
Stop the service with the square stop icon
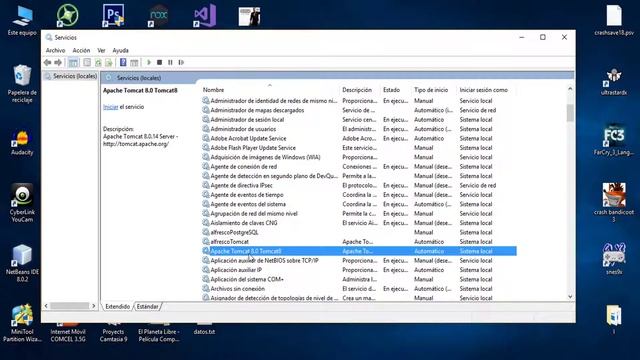160,62
